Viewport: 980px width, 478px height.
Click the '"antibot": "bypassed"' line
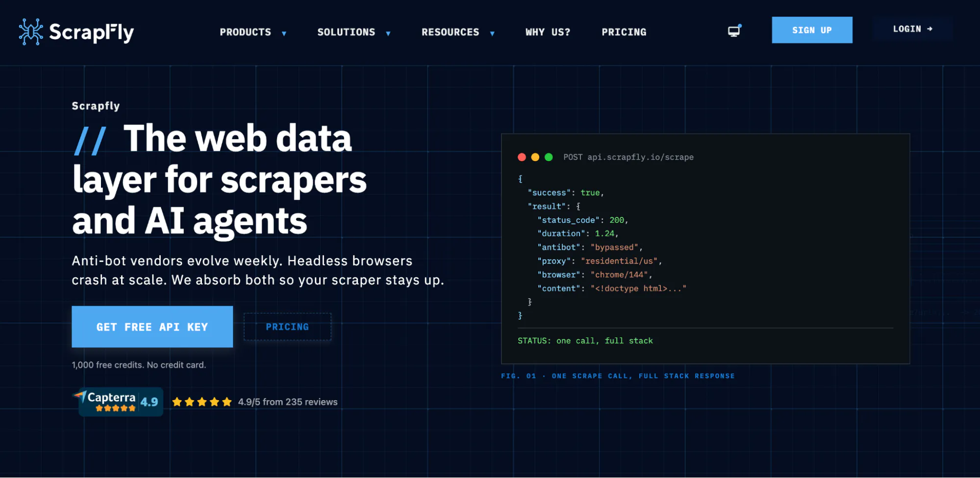(x=590, y=247)
